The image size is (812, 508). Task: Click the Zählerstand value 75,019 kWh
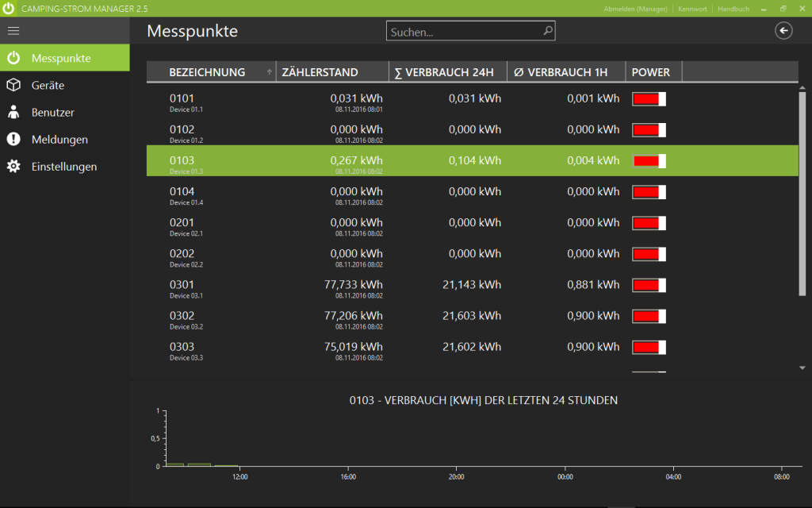pos(354,347)
